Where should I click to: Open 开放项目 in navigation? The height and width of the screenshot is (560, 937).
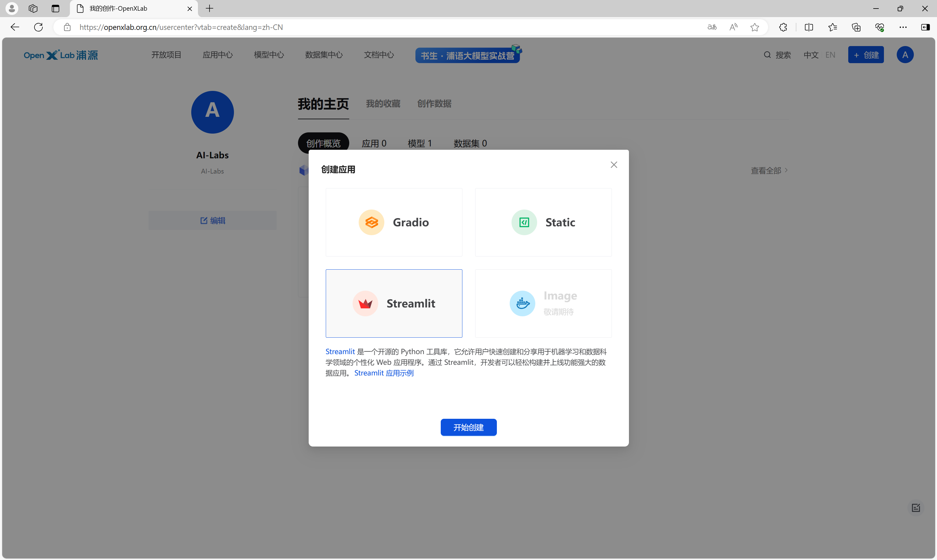point(166,55)
